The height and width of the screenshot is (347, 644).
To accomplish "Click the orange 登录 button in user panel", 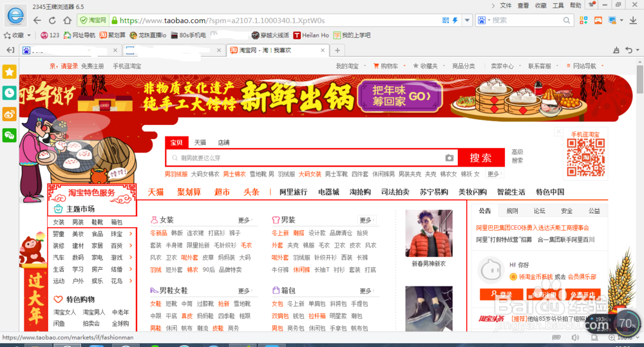I will [502, 294].
